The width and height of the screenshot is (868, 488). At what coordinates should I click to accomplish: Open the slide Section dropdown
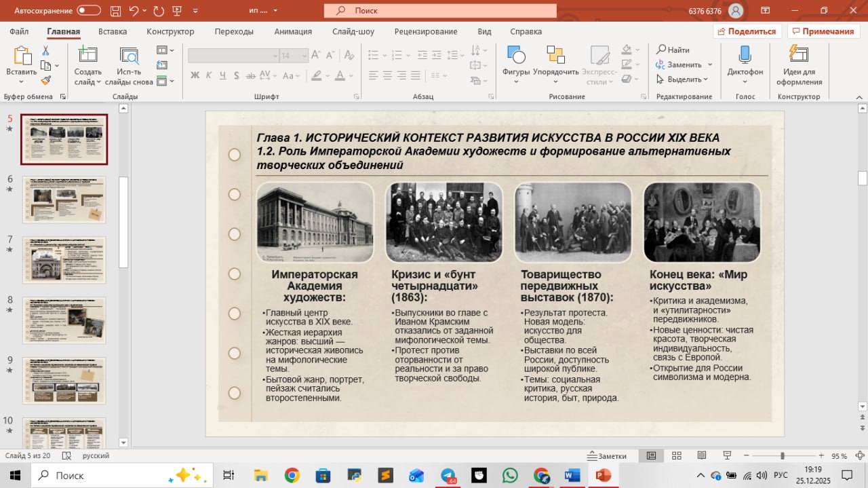[165, 81]
